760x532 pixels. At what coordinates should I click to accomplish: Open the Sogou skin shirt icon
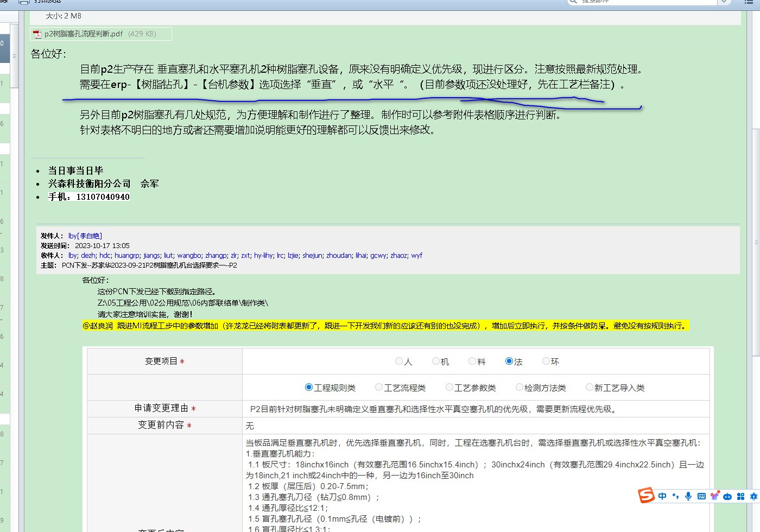pyautogui.click(x=714, y=496)
